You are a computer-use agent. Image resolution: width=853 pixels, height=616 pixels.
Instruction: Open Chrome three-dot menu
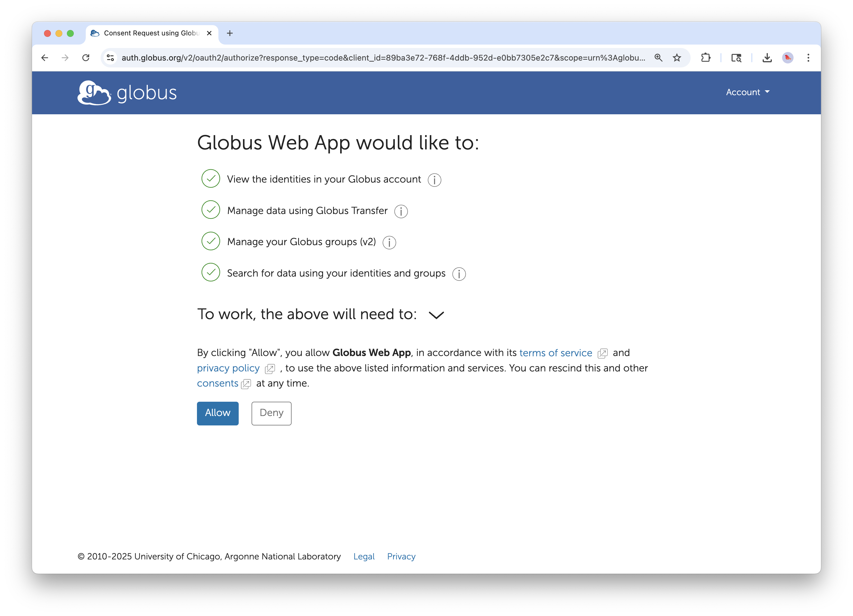click(808, 57)
